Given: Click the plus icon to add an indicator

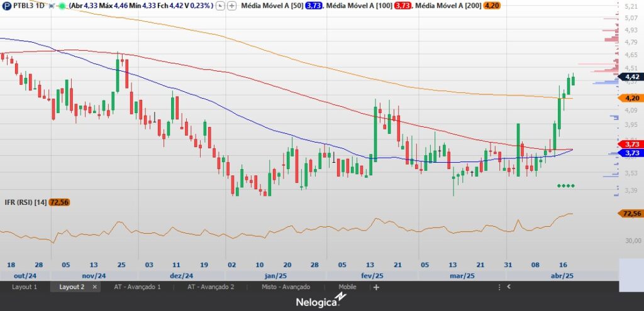Looking at the screenshot, I should (232, 6).
